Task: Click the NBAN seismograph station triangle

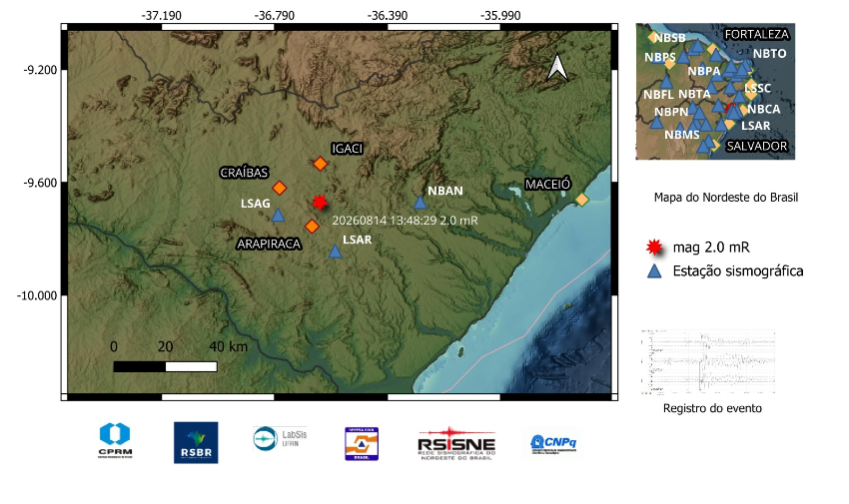Action: (421, 203)
